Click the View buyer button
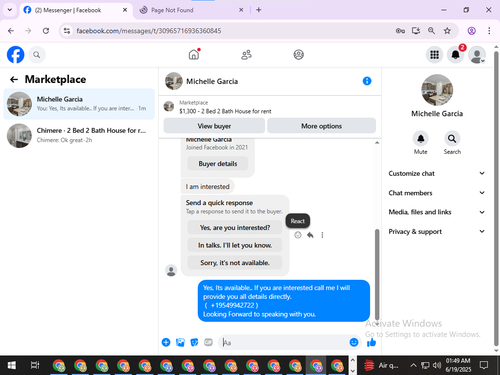 click(214, 126)
